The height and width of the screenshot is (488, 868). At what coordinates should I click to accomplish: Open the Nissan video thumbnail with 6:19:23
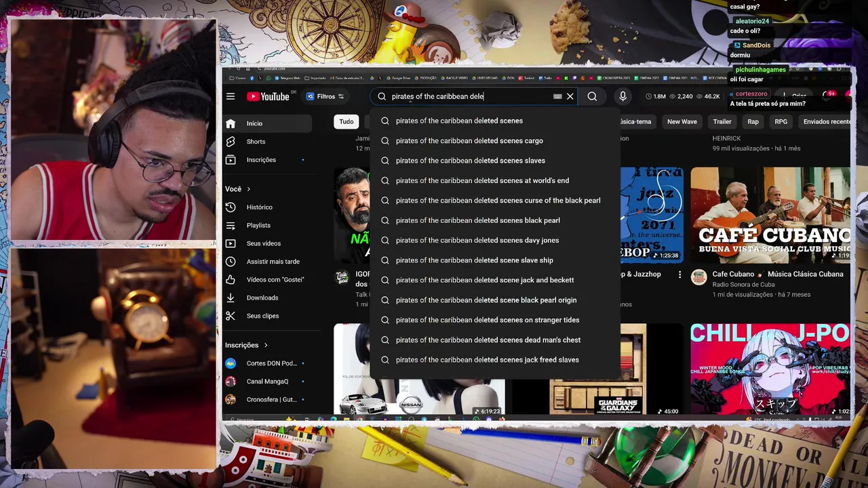pos(419,369)
